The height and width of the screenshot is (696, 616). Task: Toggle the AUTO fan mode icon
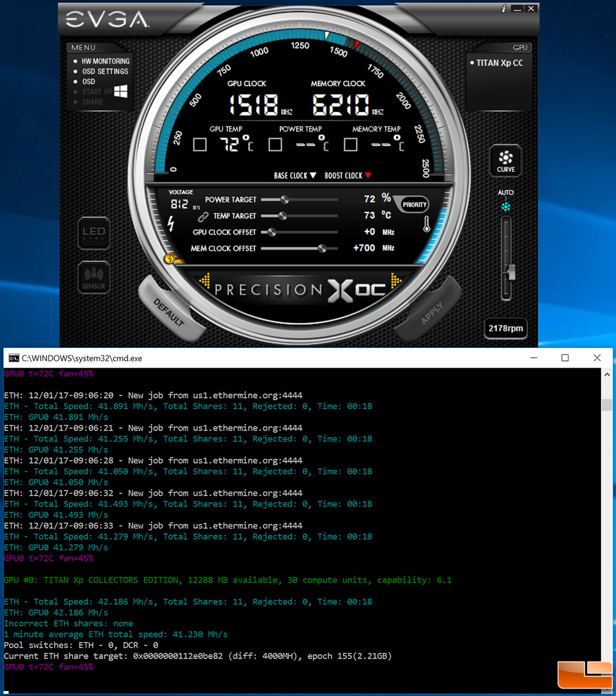(x=506, y=207)
